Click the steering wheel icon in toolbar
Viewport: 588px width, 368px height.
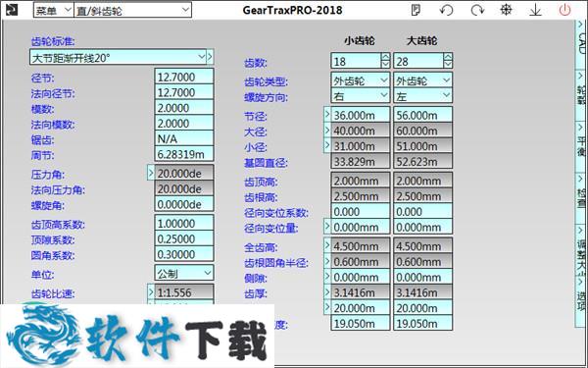click(x=507, y=10)
